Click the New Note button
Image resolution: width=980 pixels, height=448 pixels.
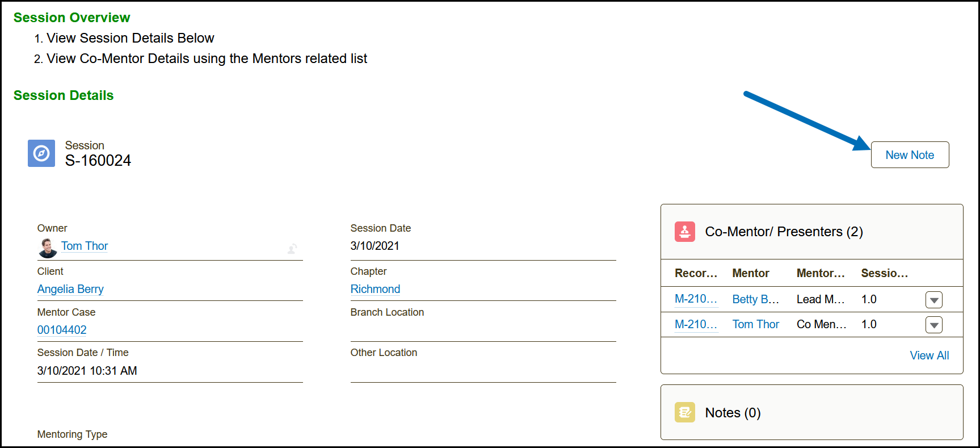pyautogui.click(x=909, y=155)
